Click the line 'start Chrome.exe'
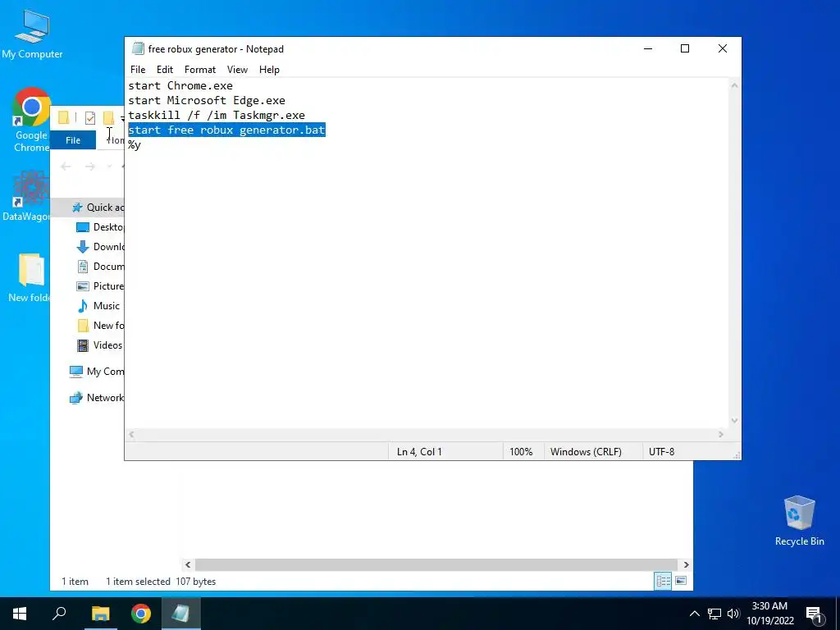 point(180,85)
